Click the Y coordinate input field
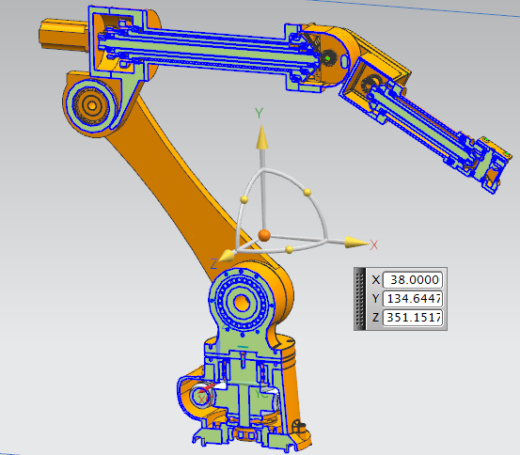This screenshot has width=520, height=455. click(413, 299)
